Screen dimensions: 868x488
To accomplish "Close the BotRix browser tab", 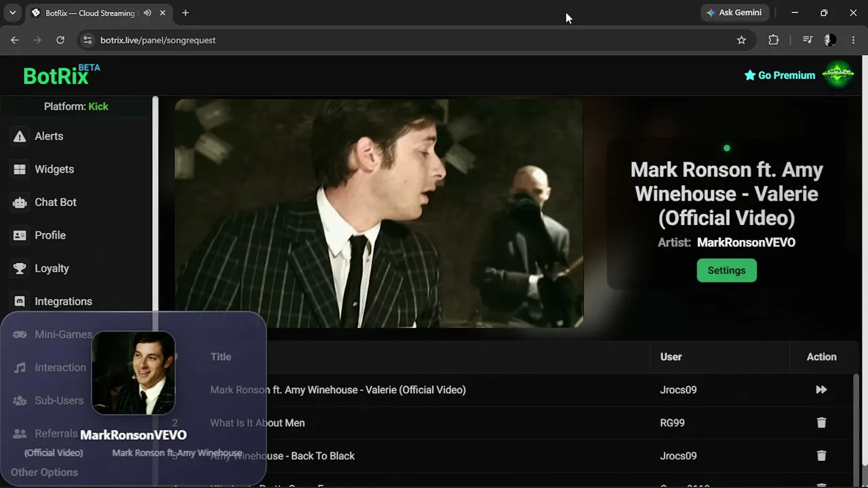I will [x=163, y=13].
